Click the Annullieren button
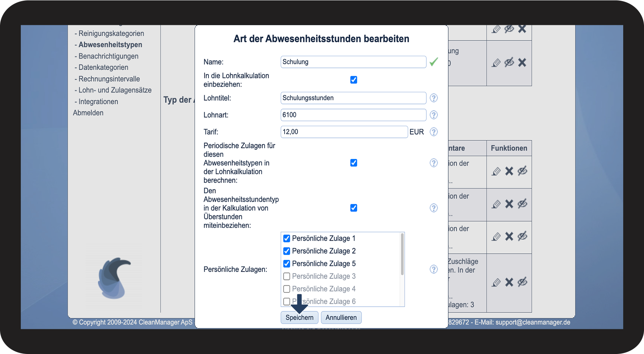The image size is (644, 354). tap(341, 318)
